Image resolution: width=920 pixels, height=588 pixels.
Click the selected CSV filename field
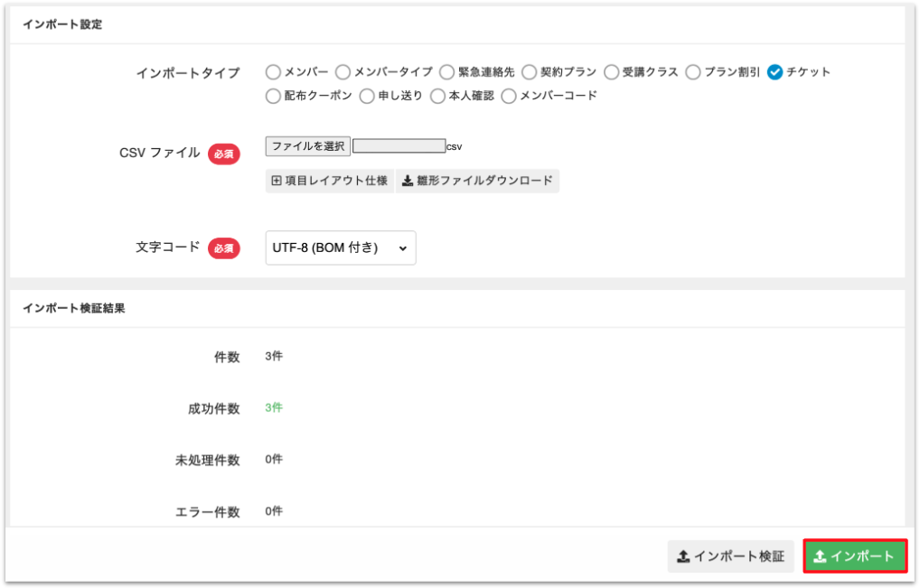[x=399, y=146]
